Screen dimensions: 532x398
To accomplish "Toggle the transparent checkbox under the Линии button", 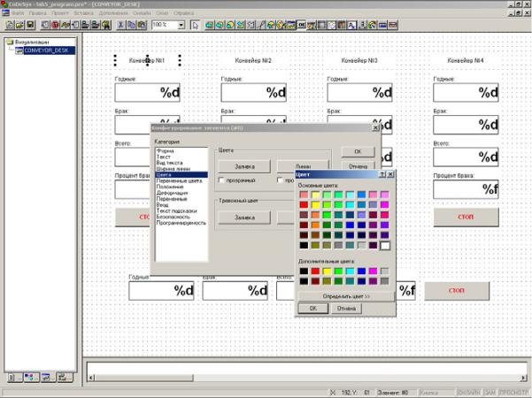I will pyautogui.click(x=280, y=180).
